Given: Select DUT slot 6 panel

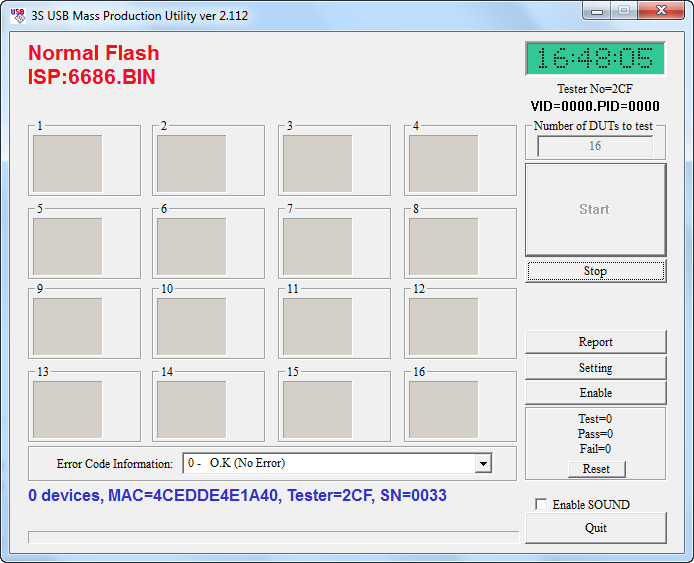Looking at the screenshot, I should coord(208,243).
